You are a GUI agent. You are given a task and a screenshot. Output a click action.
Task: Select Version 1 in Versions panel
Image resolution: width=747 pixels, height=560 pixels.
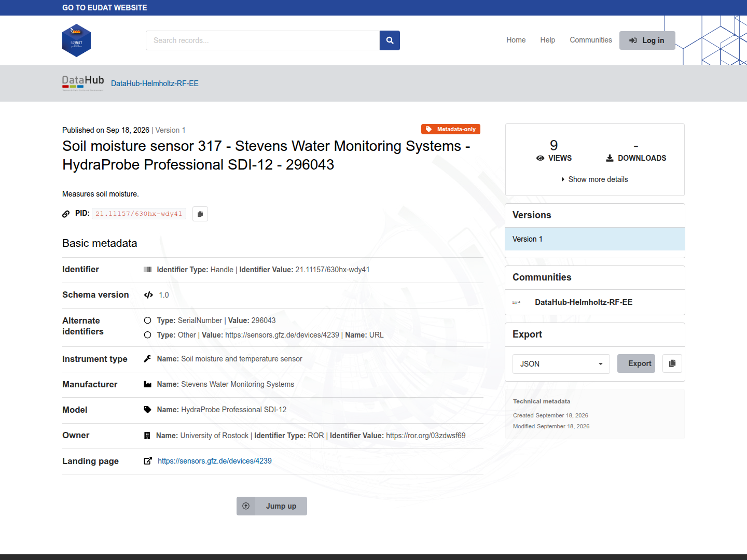[x=595, y=239]
